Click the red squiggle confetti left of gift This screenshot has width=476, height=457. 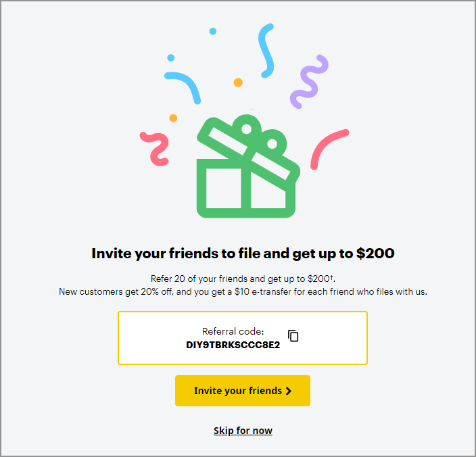(156, 148)
